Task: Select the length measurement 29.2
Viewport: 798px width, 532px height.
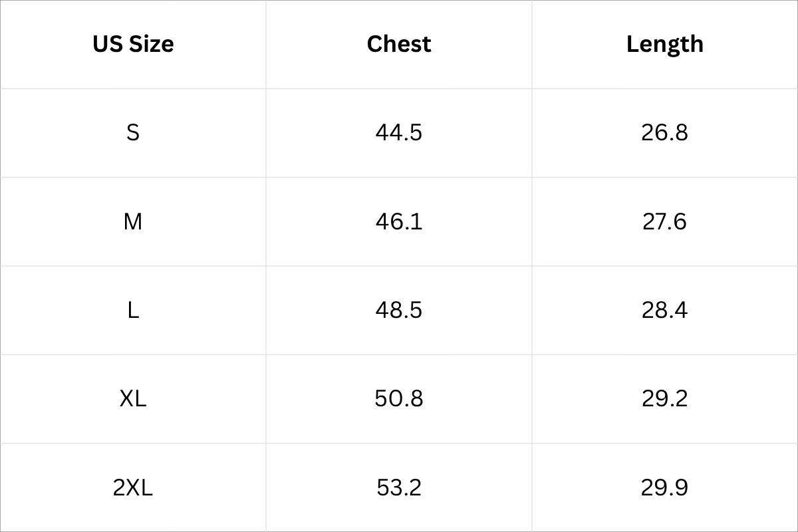Action: [664, 398]
